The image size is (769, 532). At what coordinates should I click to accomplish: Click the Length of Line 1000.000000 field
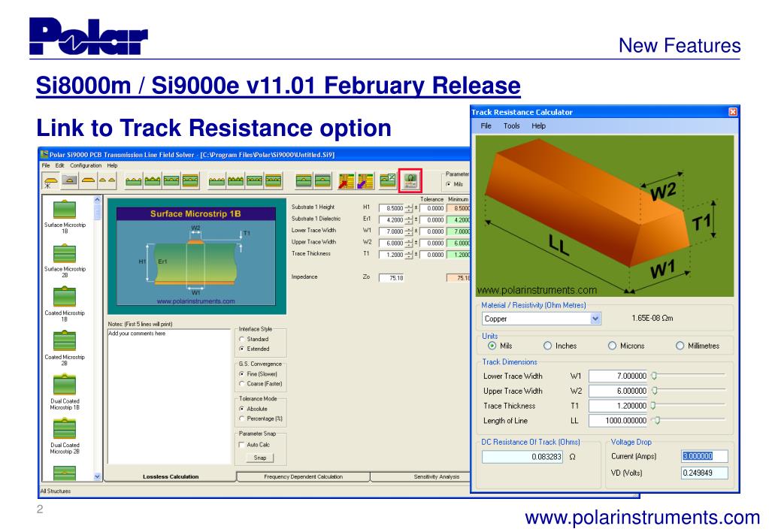coord(618,420)
